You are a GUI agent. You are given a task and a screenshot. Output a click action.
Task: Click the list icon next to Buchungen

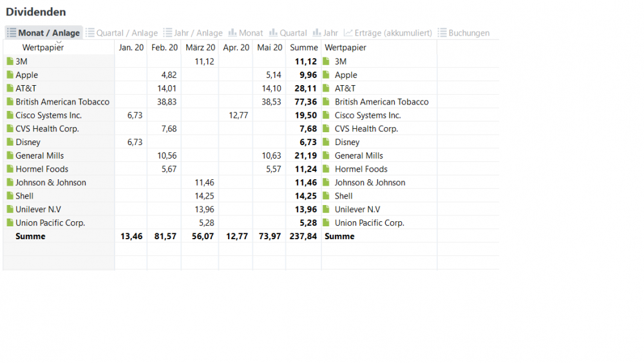coord(442,32)
